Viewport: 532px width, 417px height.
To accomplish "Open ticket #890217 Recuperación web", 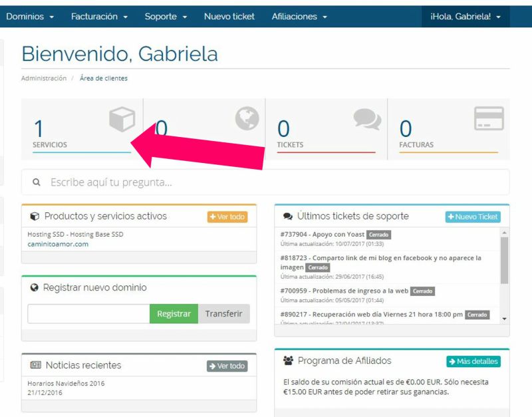I will pos(372,315).
